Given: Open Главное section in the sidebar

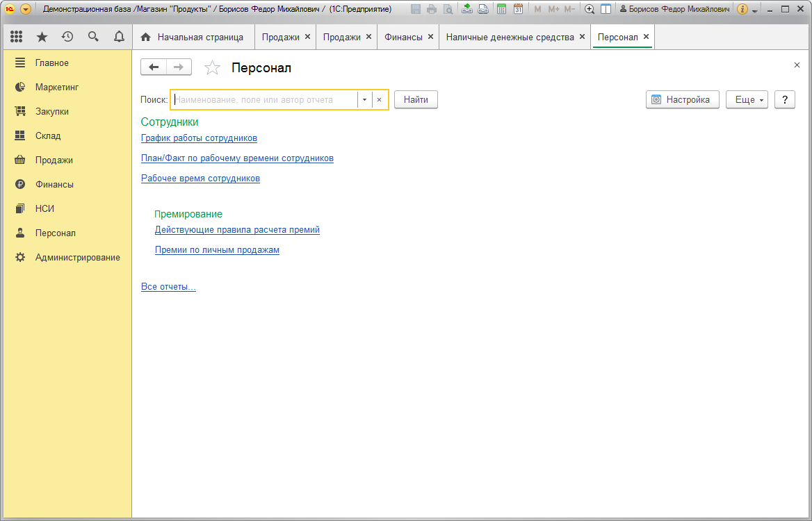Looking at the screenshot, I should (67, 63).
